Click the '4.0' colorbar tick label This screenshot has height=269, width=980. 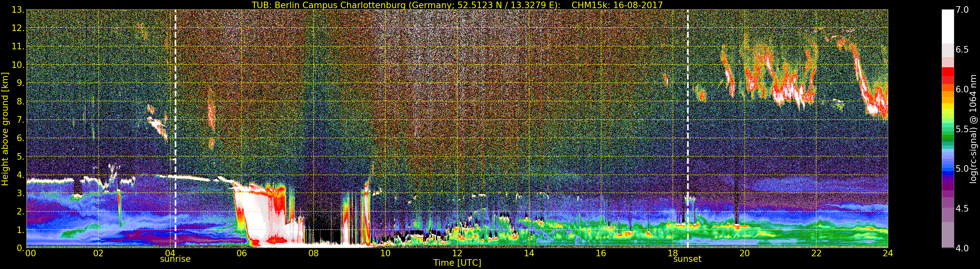962,248
